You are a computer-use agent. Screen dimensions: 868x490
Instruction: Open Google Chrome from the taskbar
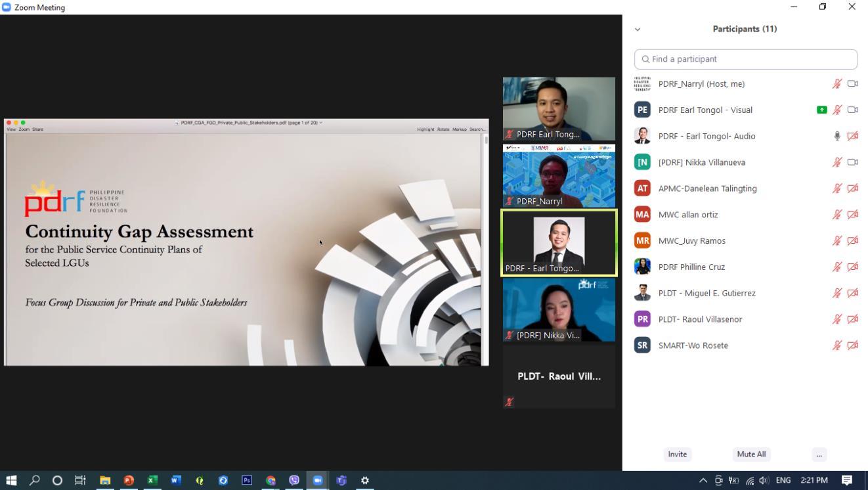tap(271, 480)
